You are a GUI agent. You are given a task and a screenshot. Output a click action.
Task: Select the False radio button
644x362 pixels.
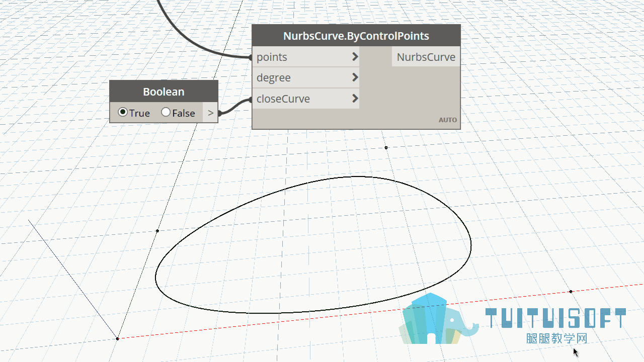pos(166,112)
